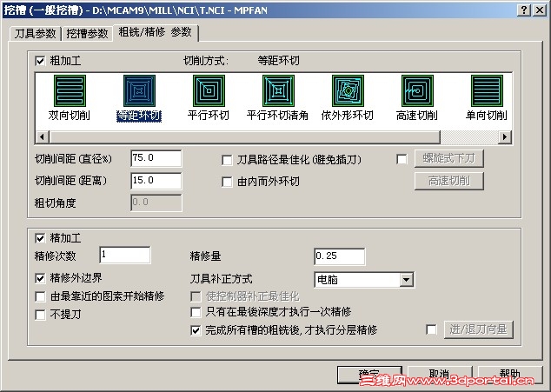The height and width of the screenshot is (392, 551).
Task: Enable 由内而外环切 checkbox
Action: [227, 183]
